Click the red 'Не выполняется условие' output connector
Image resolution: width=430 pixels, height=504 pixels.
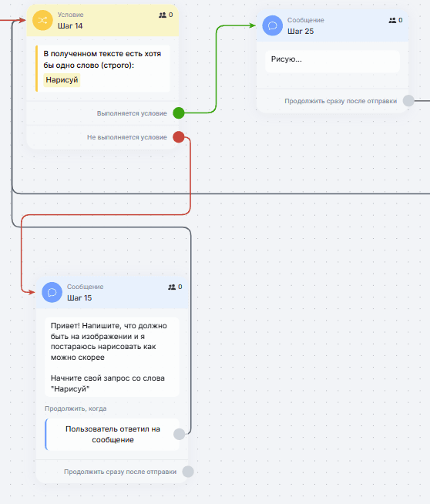[x=179, y=137]
